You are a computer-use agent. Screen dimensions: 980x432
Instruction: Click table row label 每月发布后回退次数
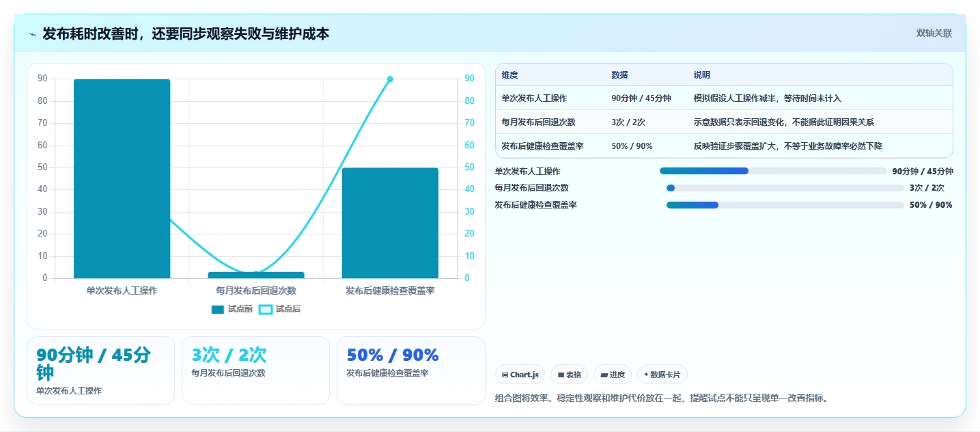[538, 122]
